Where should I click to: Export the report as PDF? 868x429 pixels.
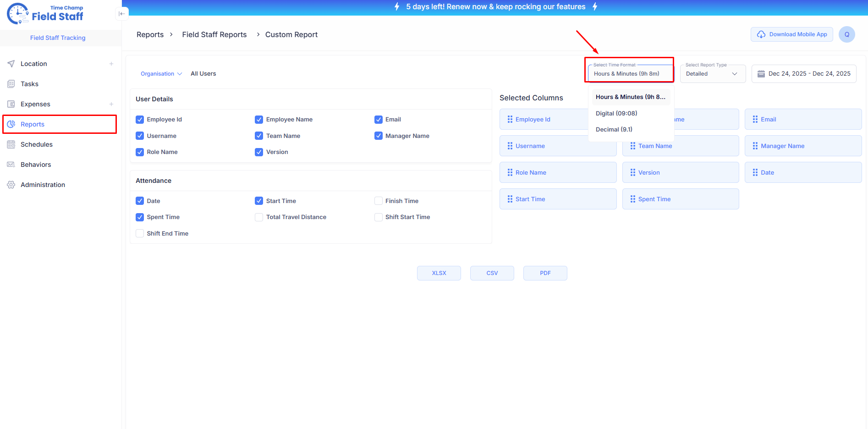545,273
